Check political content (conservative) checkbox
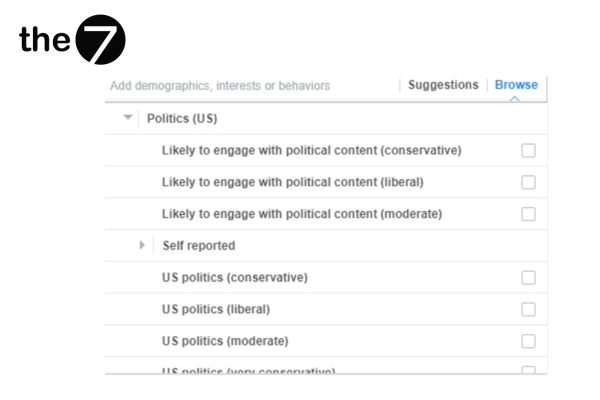 coord(528,150)
